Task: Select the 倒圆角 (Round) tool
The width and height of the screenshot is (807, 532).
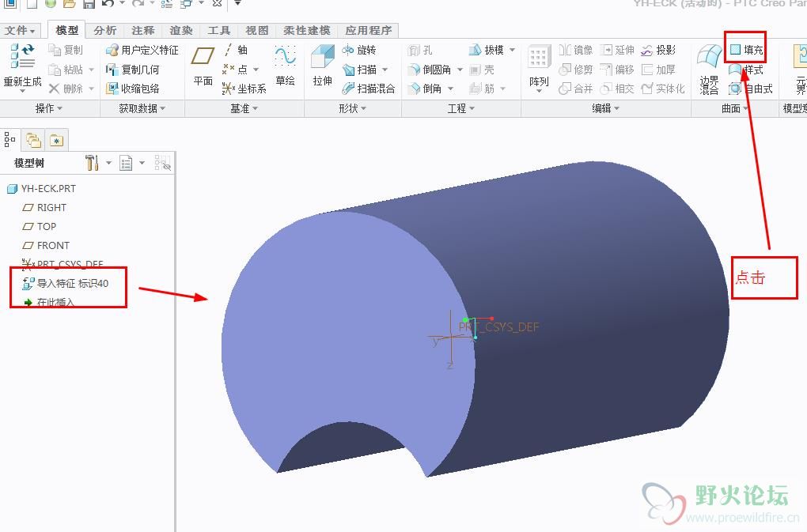Action: click(x=430, y=70)
